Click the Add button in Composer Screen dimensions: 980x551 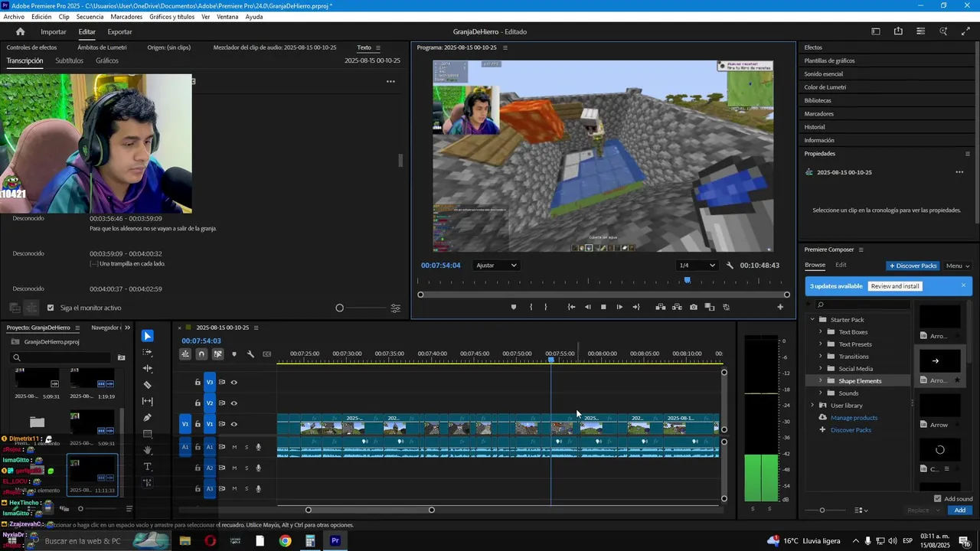click(960, 510)
